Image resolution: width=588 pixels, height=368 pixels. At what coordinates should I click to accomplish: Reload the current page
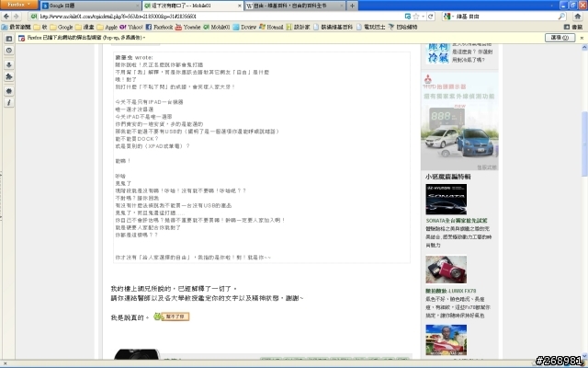click(x=431, y=17)
